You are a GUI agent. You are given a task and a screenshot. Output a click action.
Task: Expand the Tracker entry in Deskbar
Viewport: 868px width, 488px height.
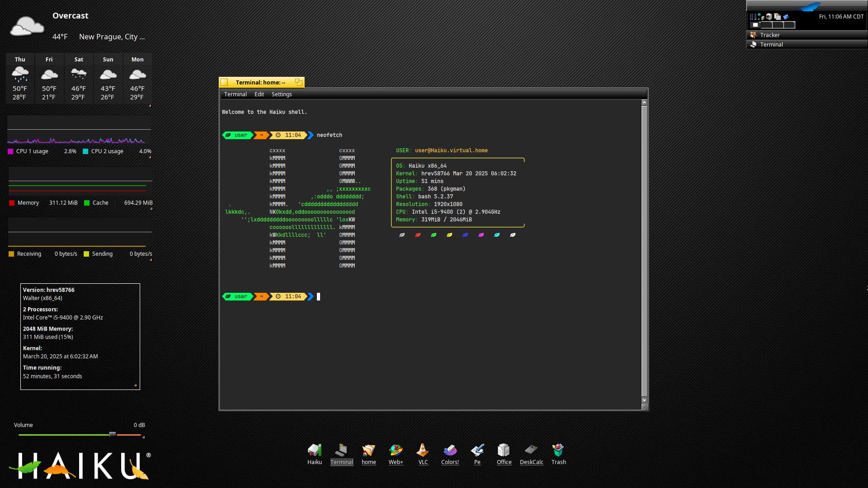click(x=807, y=35)
